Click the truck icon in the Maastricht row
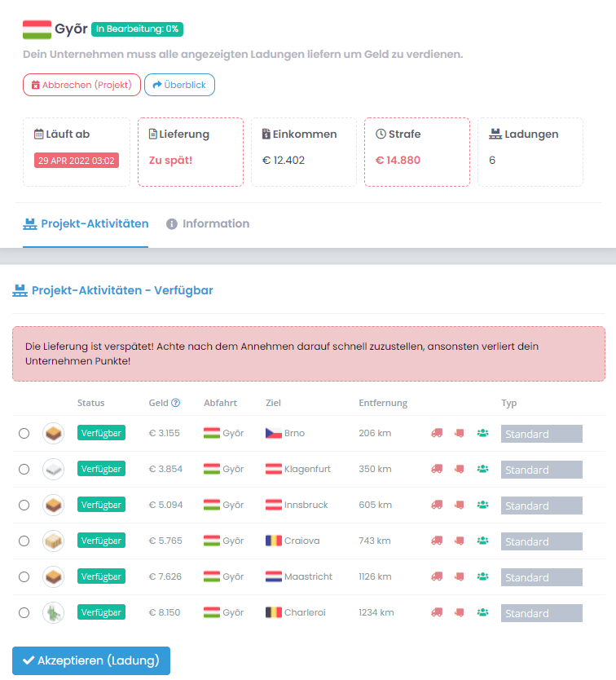 point(437,576)
